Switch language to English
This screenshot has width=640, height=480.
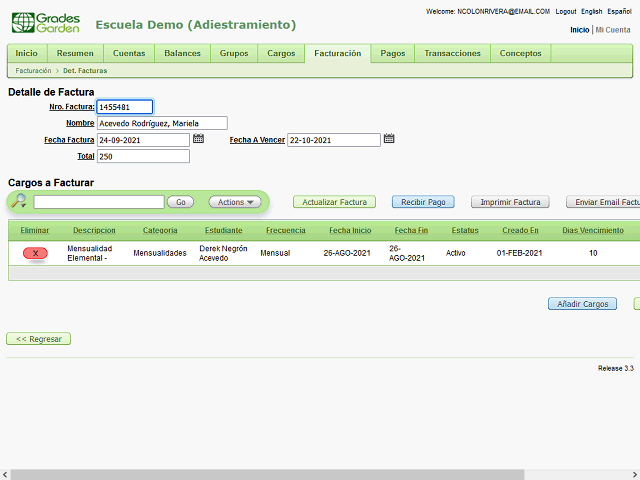[x=592, y=11]
